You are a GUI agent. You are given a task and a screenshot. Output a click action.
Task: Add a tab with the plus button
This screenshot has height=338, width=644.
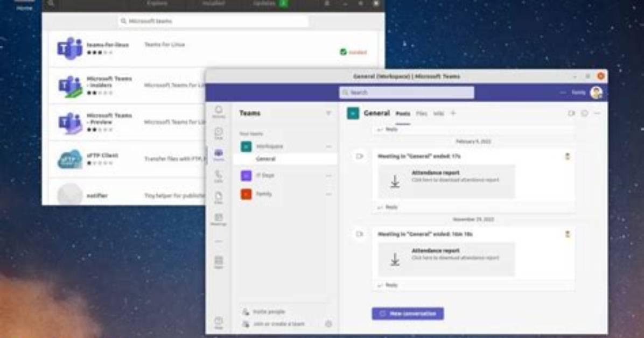pyautogui.click(x=453, y=114)
